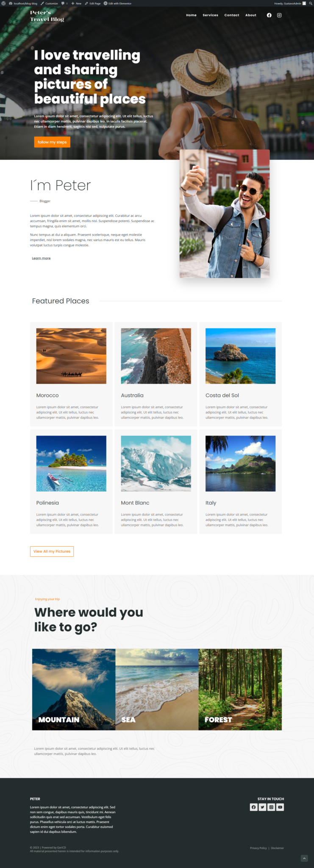This screenshot has width=314, height=868.
Task: Open the Instagram icon in header
Action: pyautogui.click(x=279, y=15)
